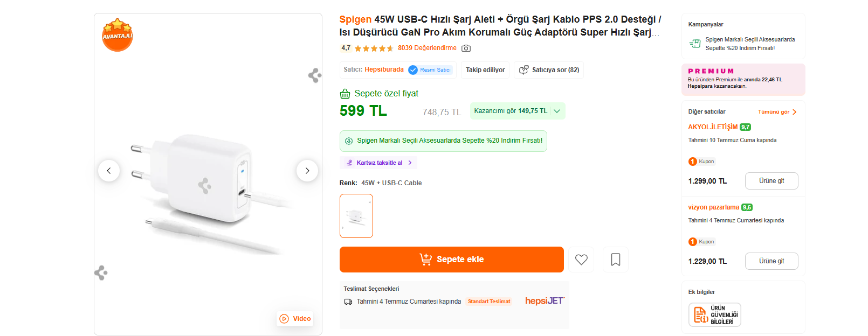Click the Sepete ekle button
868x336 pixels.
[x=452, y=260]
